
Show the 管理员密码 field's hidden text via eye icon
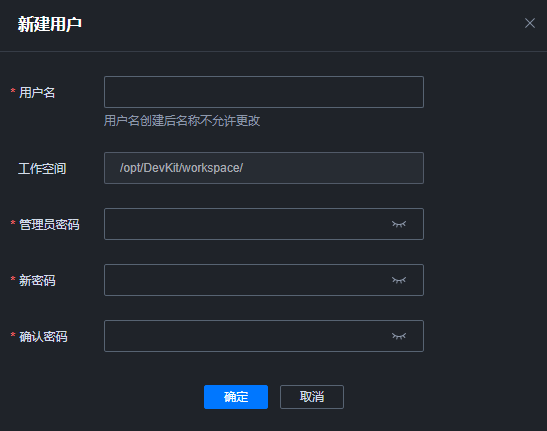point(399,224)
